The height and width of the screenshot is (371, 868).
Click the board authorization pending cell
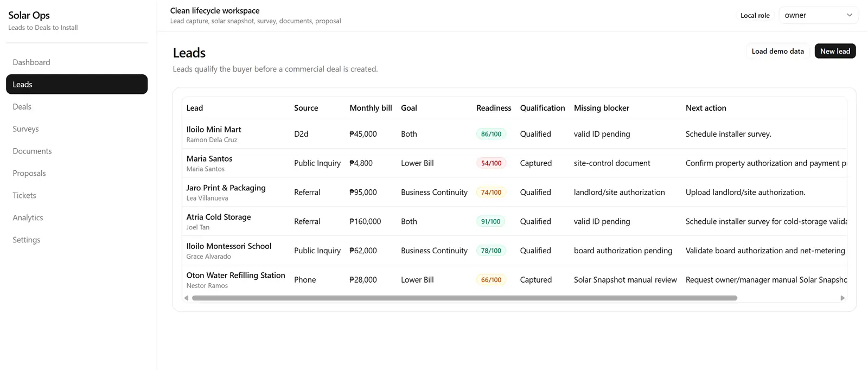click(623, 251)
